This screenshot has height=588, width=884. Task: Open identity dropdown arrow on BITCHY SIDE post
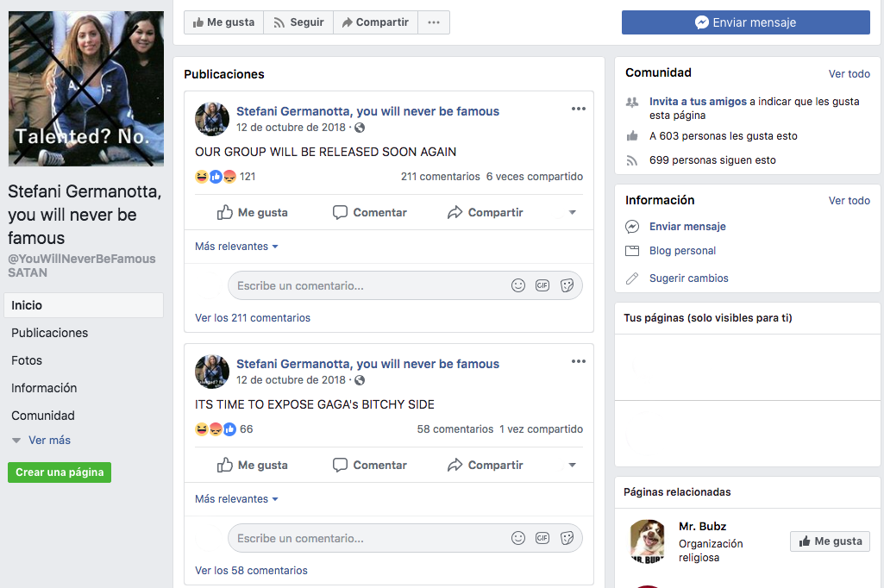[x=573, y=465]
